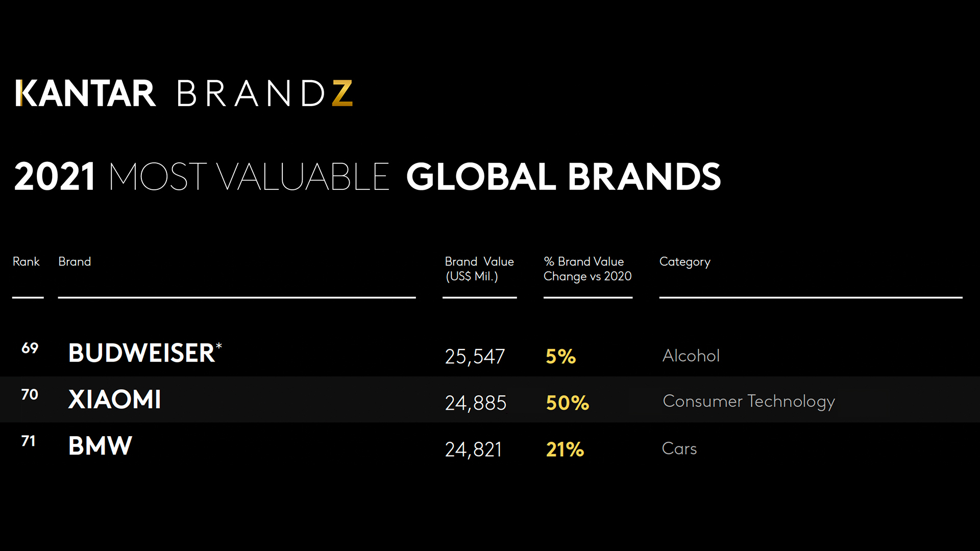Click Budweiser's brand value 25,547
Viewport: 980px width, 551px height.
click(x=475, y=357)
